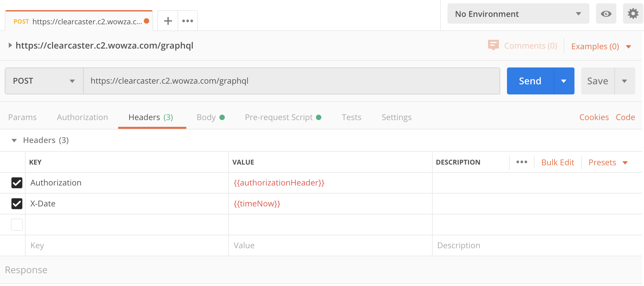Collapse the Headers (3) section
Screen dimensions: 644x286
click(x=14, y=140)
